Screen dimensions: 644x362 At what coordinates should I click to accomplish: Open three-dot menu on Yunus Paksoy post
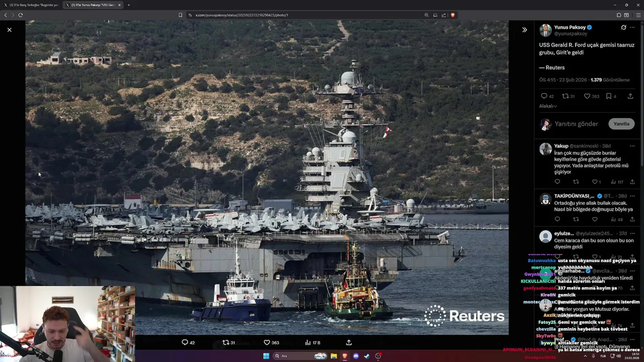(x=632, y=27)
